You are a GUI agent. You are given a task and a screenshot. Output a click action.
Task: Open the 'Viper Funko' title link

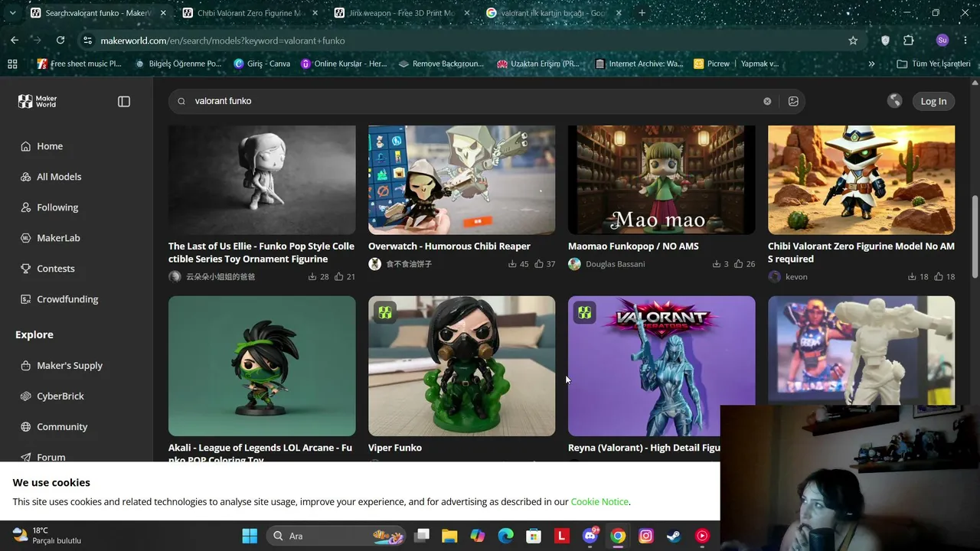pos(395,448)
